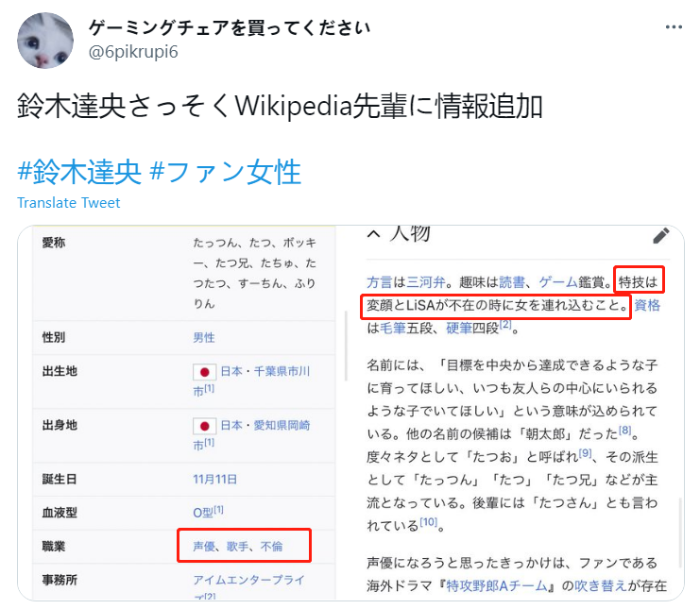Open the アイムエンタープライ agency link
The width and height of the screenshot is (700, 609).
point(249,580)
